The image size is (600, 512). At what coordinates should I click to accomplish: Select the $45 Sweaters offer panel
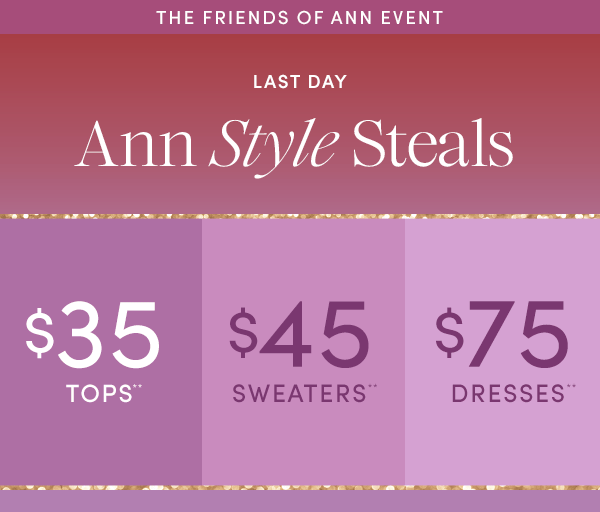(303, 352)
